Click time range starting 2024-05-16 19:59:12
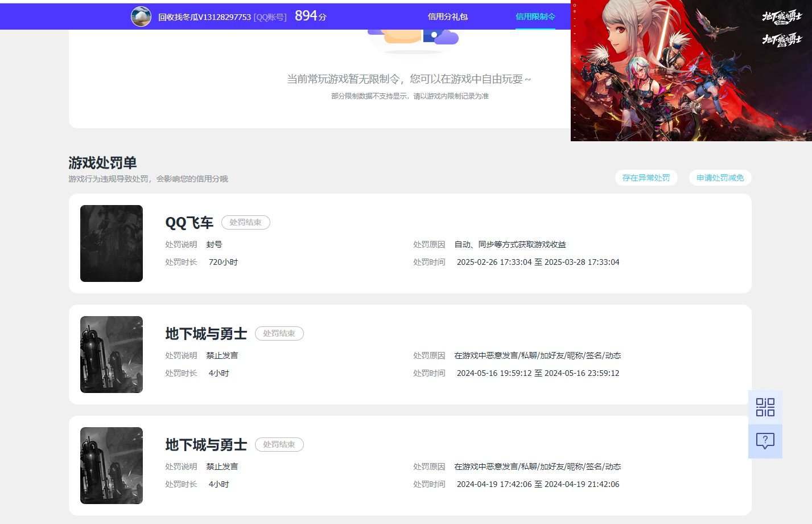812x524 pixels. coord(538,373)
